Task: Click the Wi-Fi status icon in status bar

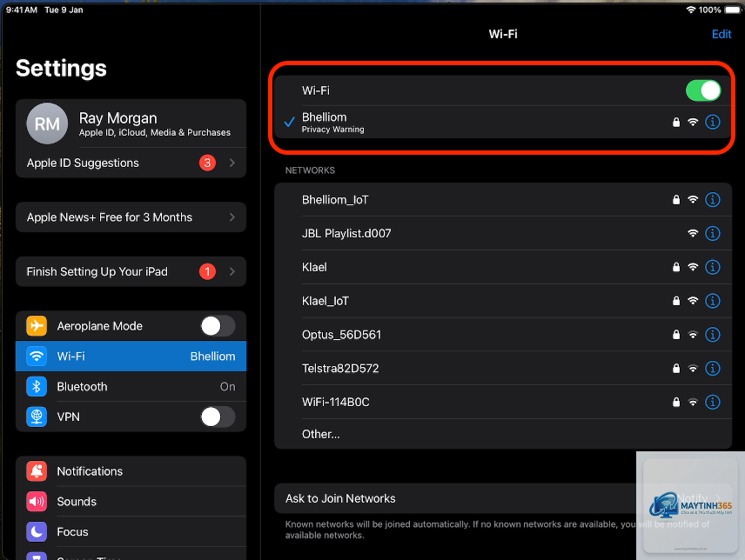Action: coord(691,10)
